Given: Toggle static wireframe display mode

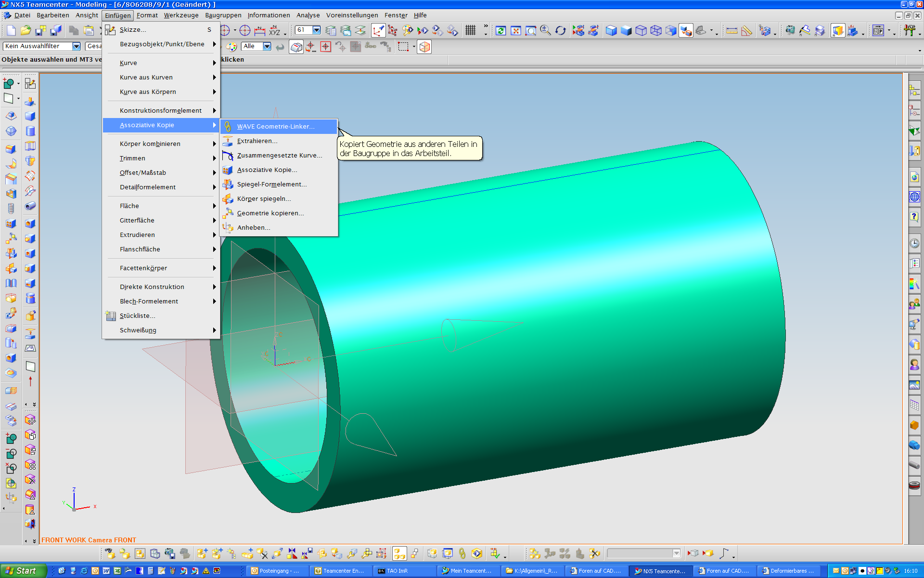Looking at the screenshot, I should click(x=655, y=30).
